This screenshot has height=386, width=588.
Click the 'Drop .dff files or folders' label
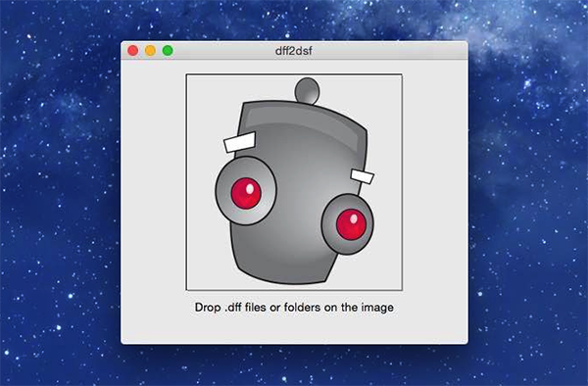pyautogui.click(x=294, y=308)
